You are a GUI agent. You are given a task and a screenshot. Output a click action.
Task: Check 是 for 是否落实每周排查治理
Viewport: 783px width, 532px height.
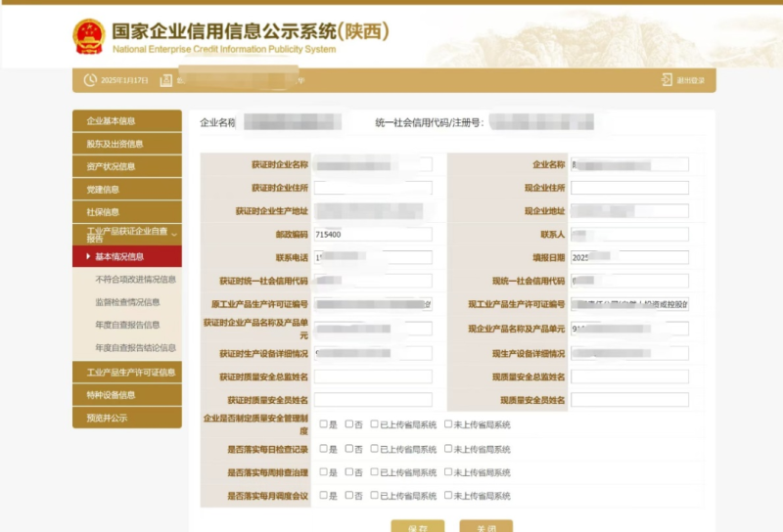(x=324, y=471)
